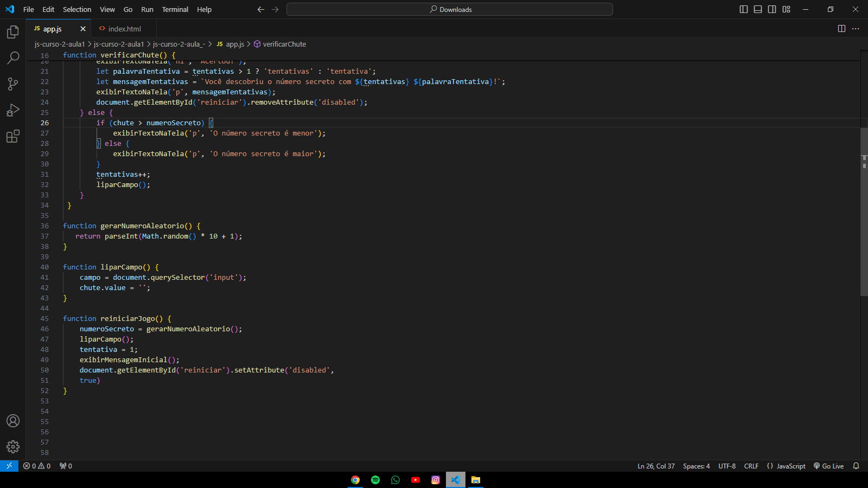This screenshot has width=868, height=488.
Task: Change indentation via Spaces: 4
Action: (696, 466)
